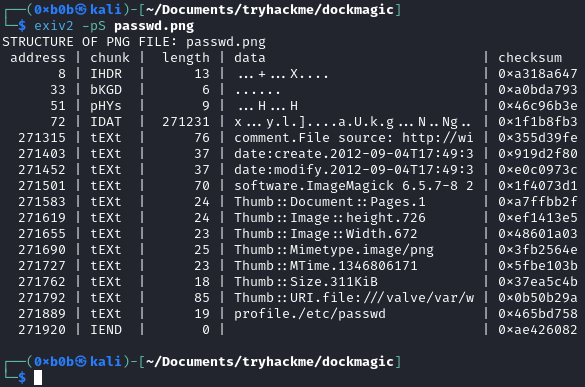
Task: Select checksum 0xae426082 of IEND
Action: coord(538,330)
